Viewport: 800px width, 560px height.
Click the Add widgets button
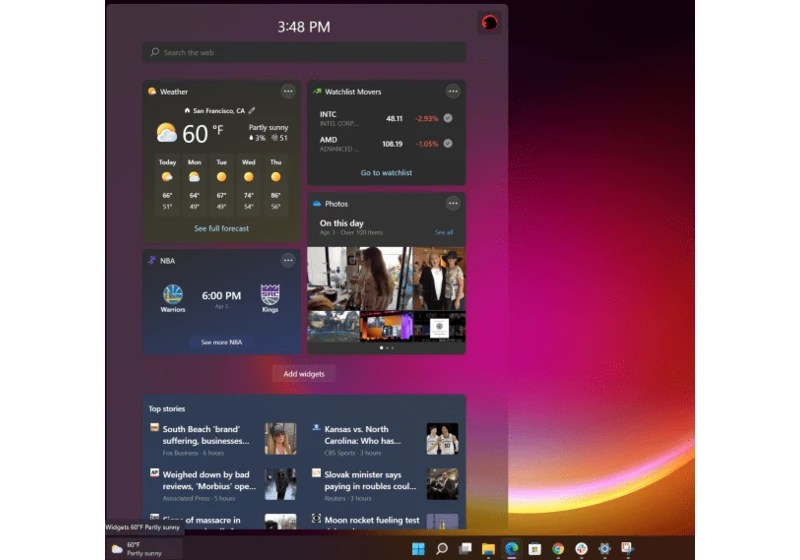pyautogui.click(x=304, y=374)
